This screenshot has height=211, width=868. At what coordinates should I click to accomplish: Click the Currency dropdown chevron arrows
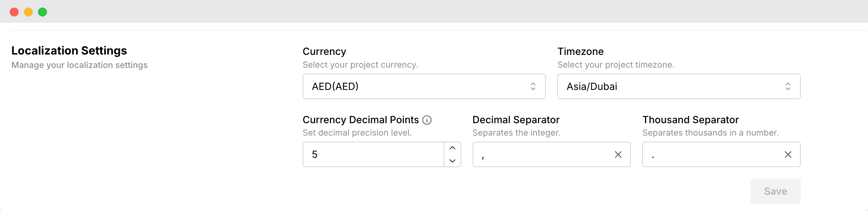click(533, 86)
